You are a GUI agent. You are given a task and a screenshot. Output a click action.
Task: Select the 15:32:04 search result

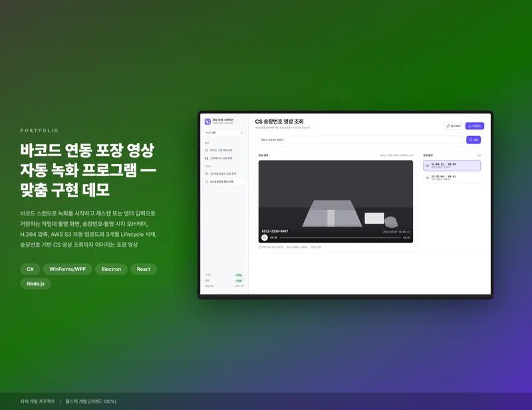tap(452, 177)
